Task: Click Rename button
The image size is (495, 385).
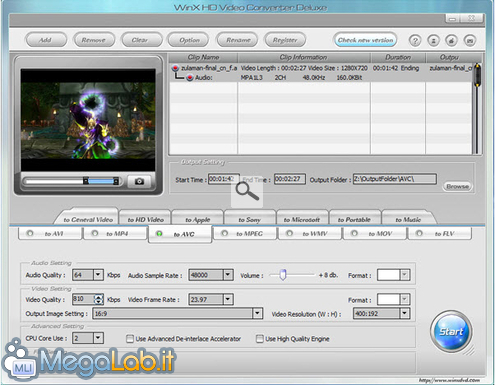Action: (237, 40)
